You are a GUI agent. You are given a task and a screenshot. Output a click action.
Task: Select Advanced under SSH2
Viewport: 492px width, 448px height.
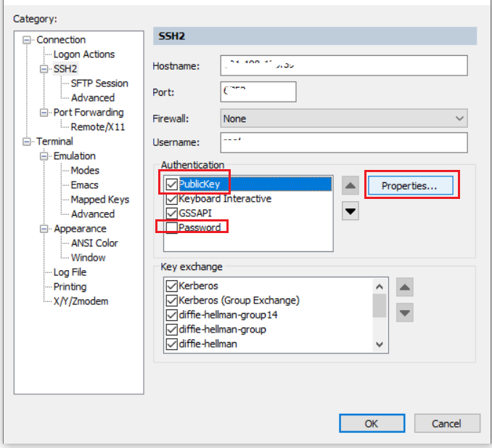[93, 98]
